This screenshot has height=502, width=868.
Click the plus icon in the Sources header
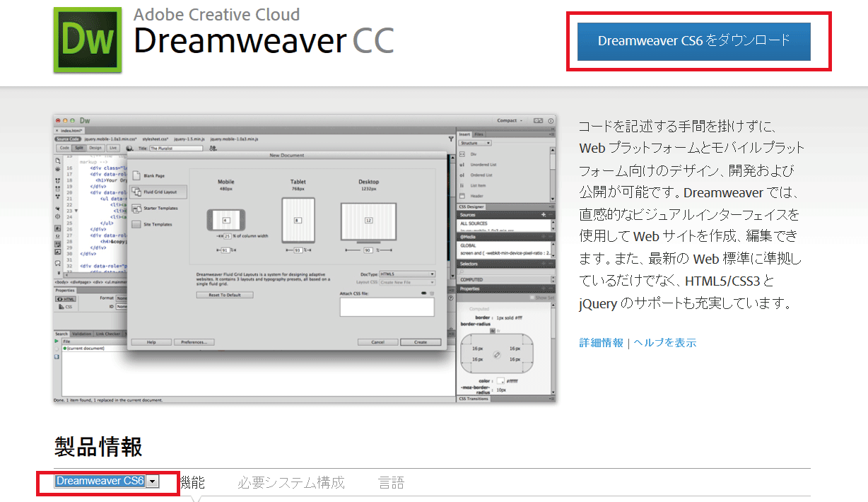543,214
